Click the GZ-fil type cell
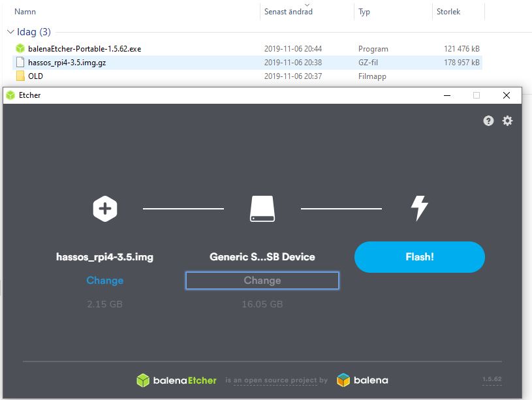The image size is (532, 400). [368, 63]
